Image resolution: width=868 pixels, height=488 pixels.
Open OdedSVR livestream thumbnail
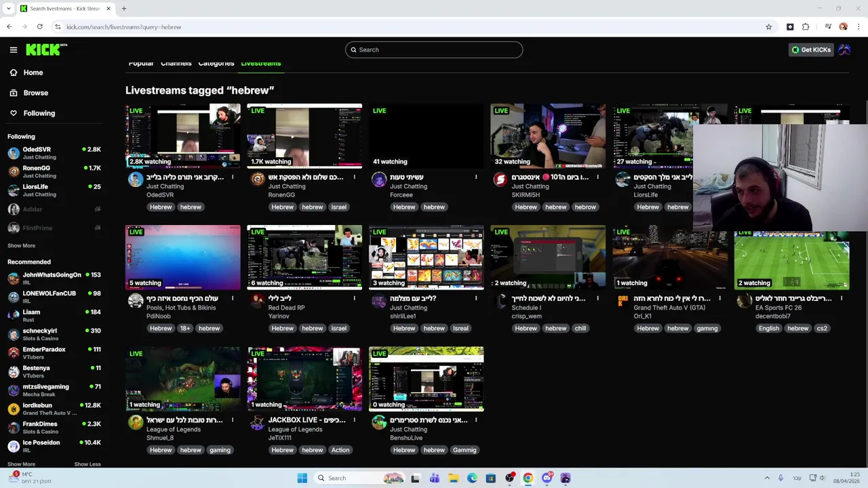coord(182,136)
